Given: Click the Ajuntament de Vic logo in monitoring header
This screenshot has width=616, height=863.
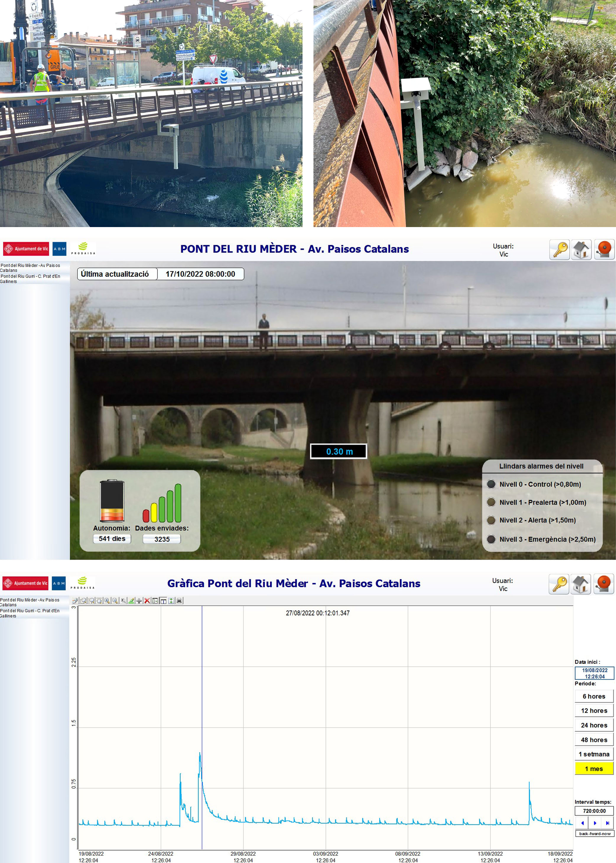Looking at the screenshot, I should 26,249.
